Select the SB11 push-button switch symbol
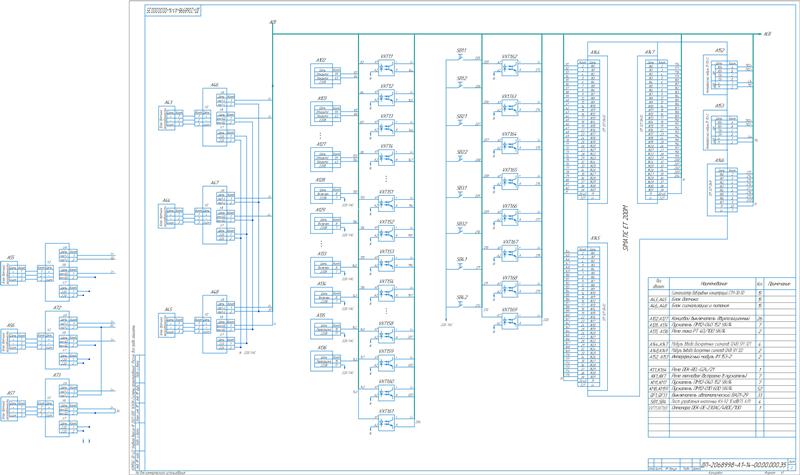This screenshot has height=475, width=800. [x=462, y=57]
